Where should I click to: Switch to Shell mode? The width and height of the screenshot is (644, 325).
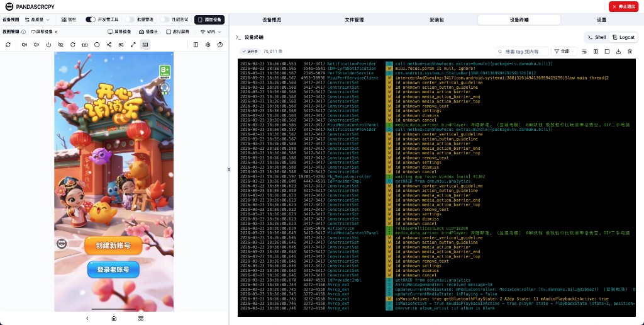pos(597,37)
